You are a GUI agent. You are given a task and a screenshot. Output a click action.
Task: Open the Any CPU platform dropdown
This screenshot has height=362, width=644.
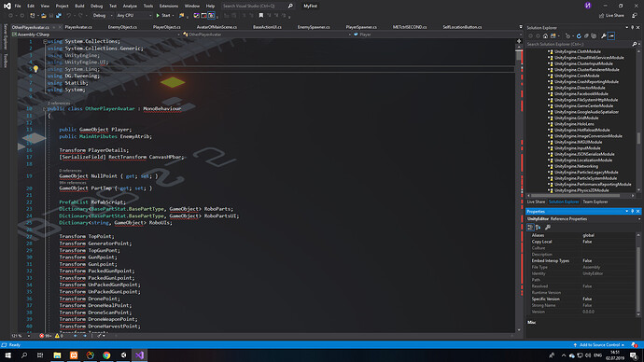(x=133, y=16)
